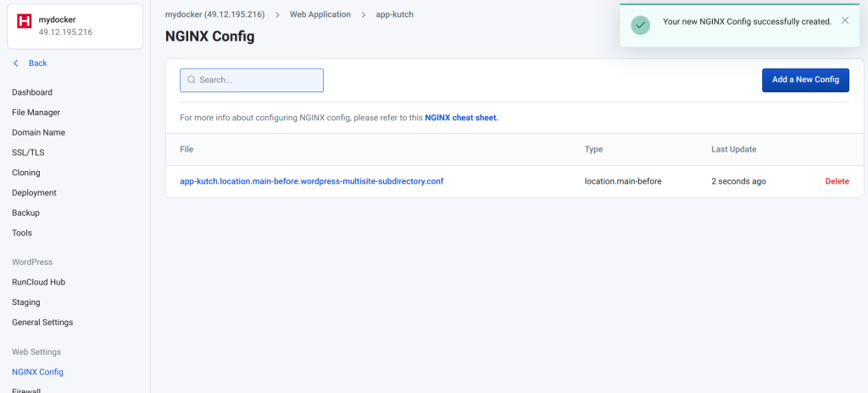This screenshot has width=868, height=393.
Task: Open Dashboard in the sidebar
Action: point(32,92)
